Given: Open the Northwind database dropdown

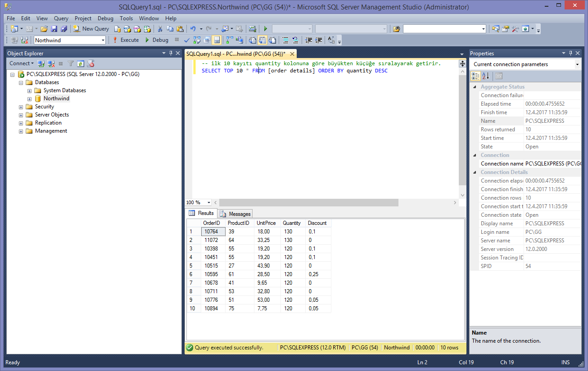Looking at the screenshot, I should tap(103, 40).
